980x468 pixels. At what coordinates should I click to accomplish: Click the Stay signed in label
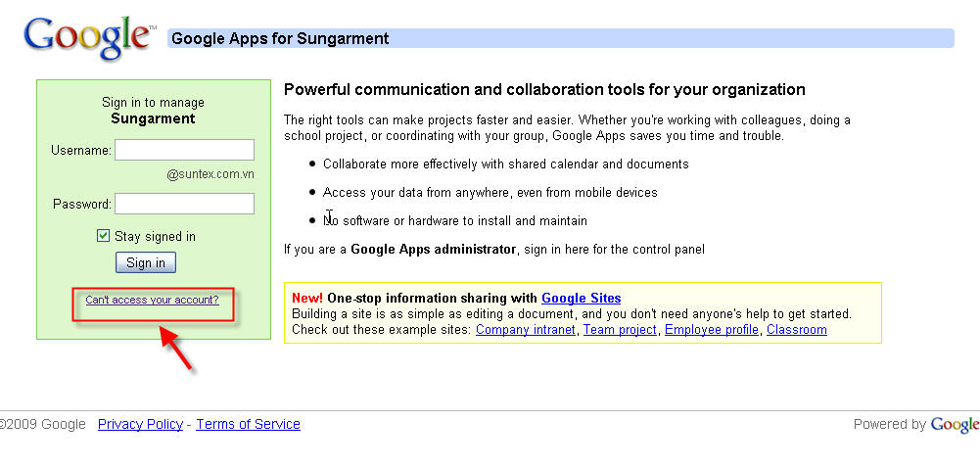pos(155,237)
